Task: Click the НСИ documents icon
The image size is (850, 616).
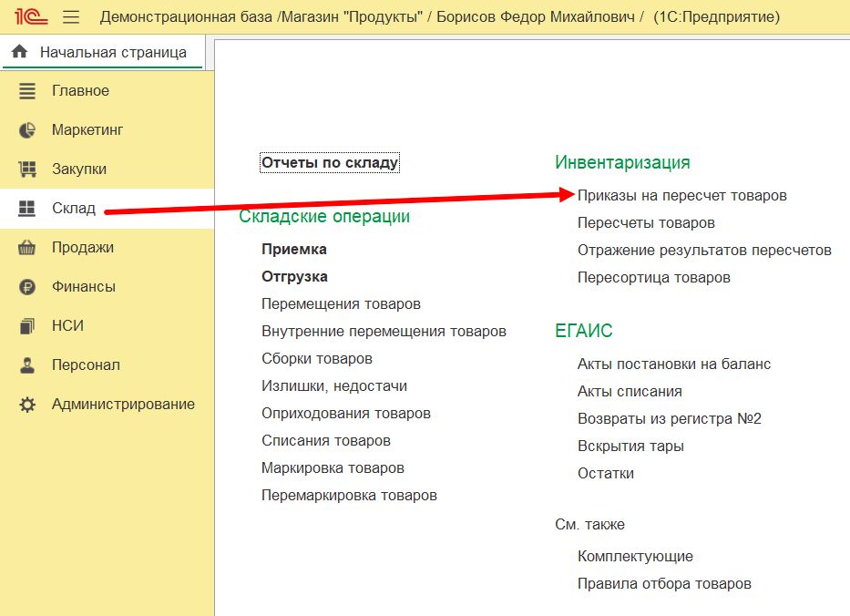Action: [27, 326]
